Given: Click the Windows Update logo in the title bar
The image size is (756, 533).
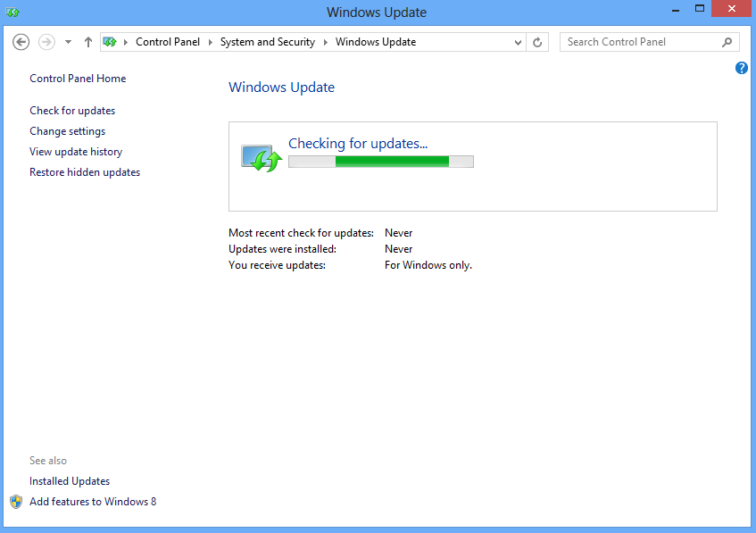Looking at the screenshot, I should tap(12, 12).
